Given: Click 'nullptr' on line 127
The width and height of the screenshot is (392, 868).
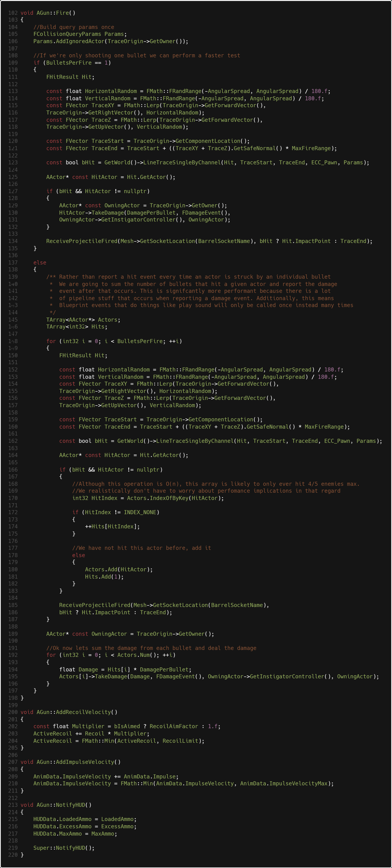Looking at the screenshot, I should click(x=135, y=191).
